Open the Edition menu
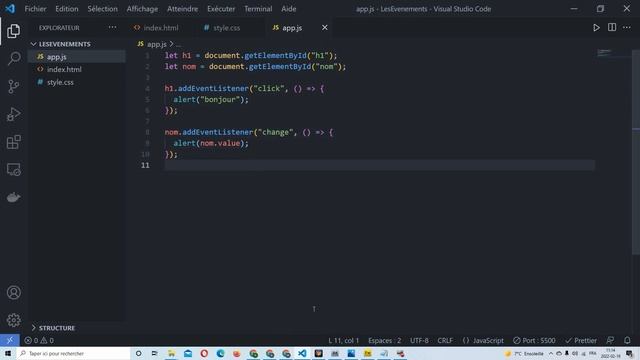 (67, 9)
